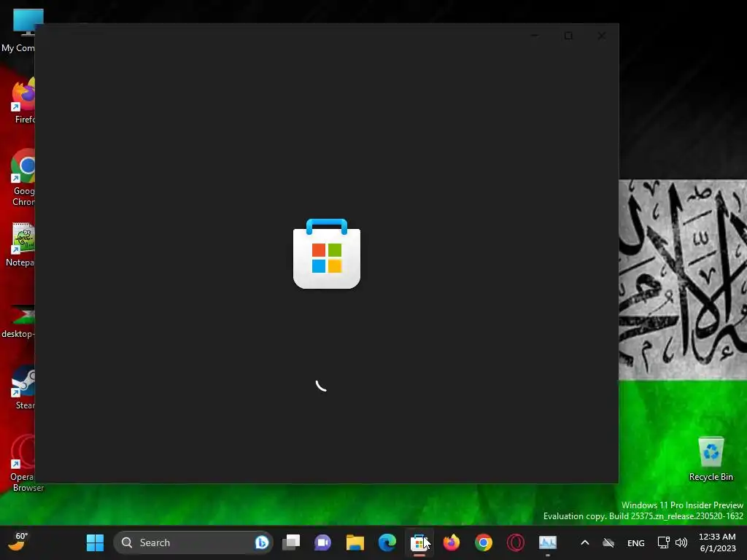Expand the hidden system tray icons

click(x=585, y=542)
